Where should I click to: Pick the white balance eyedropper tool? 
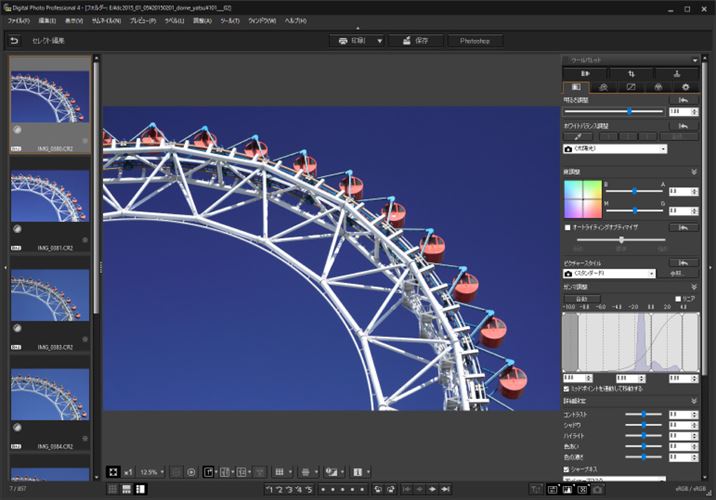click(x=578, y=137)
